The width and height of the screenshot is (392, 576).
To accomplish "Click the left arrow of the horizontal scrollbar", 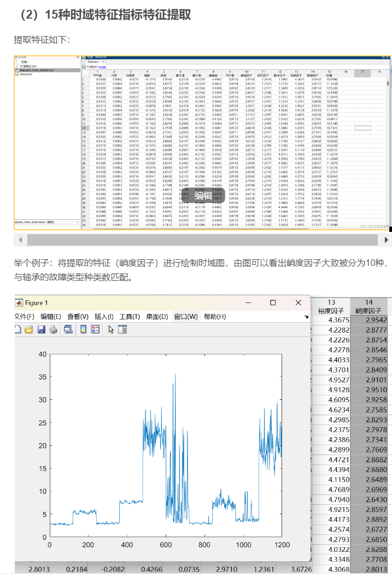I will pyautogui.click(x=20, y=240).
